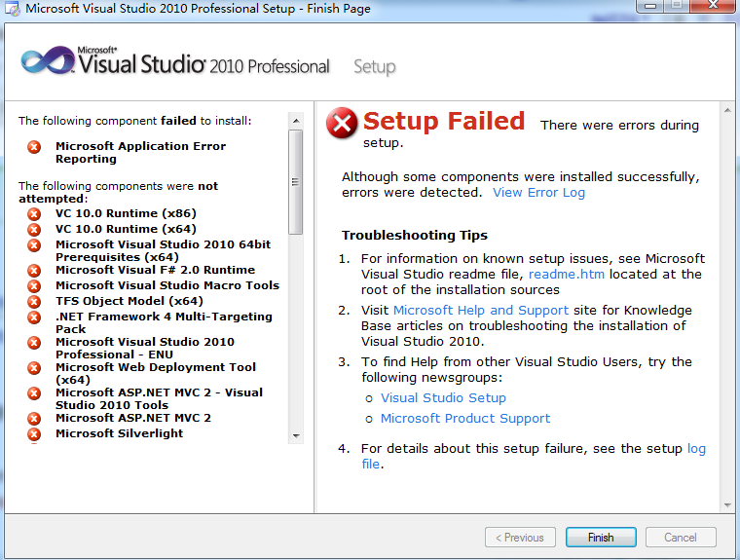Click error icon beside Visual Studio 2010 Professional - ENU

[x=34, y=342]
